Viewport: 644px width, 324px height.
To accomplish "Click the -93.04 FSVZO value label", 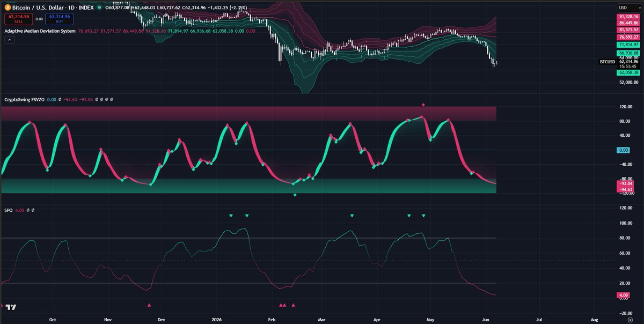I will coord(626,183).
